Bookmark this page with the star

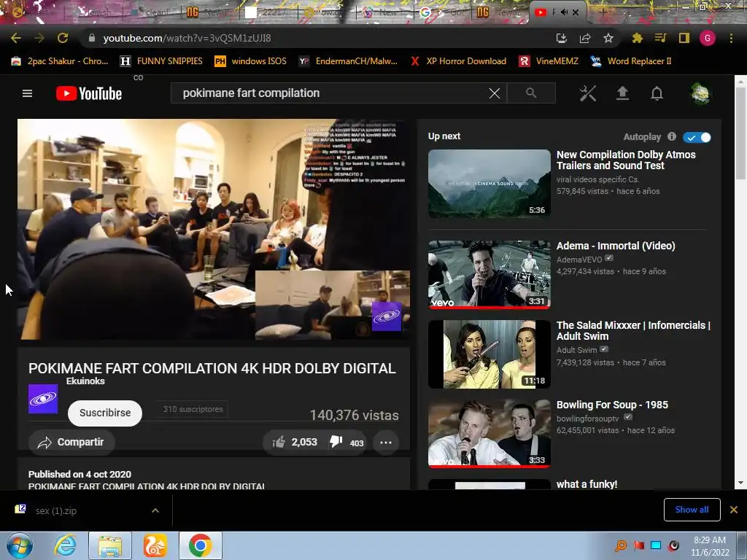[608, 38]
